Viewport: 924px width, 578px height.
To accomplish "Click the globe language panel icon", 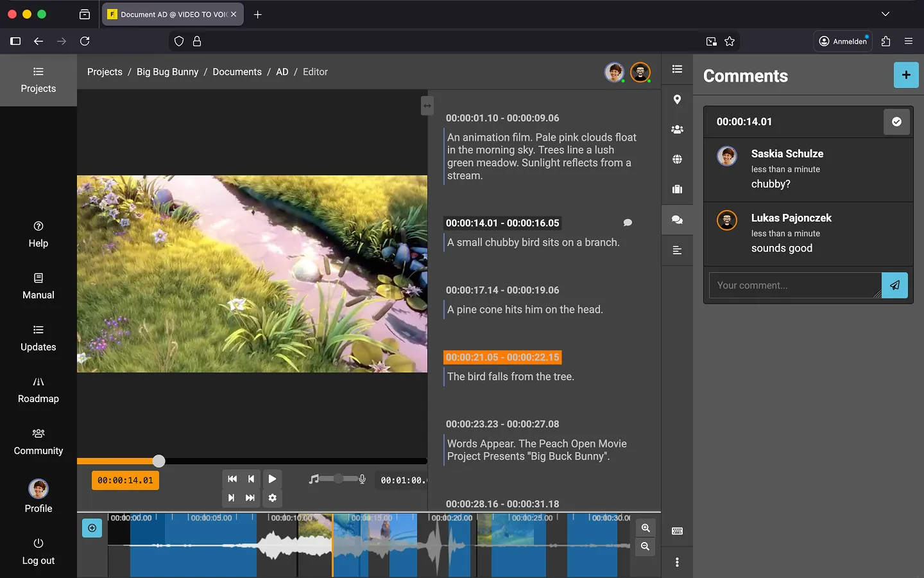I will click(677, 159).
